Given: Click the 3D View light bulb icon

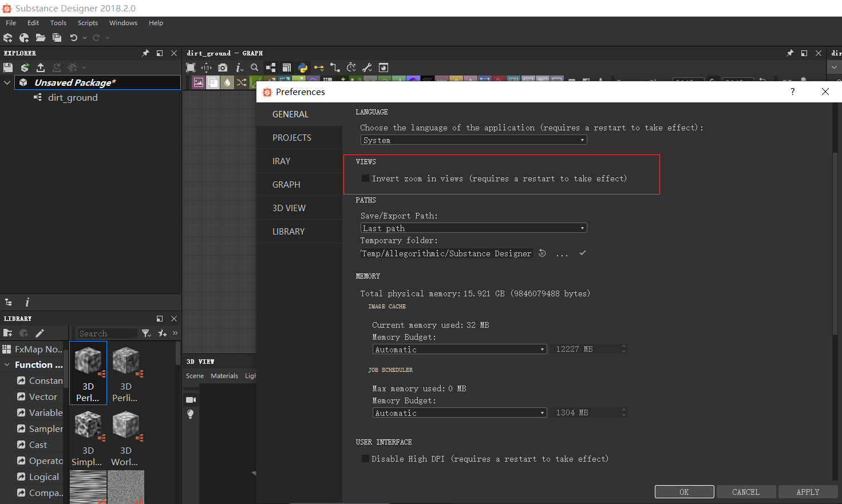Looking at the screenshot, I should pyautogui.click(x=191, y=414).
